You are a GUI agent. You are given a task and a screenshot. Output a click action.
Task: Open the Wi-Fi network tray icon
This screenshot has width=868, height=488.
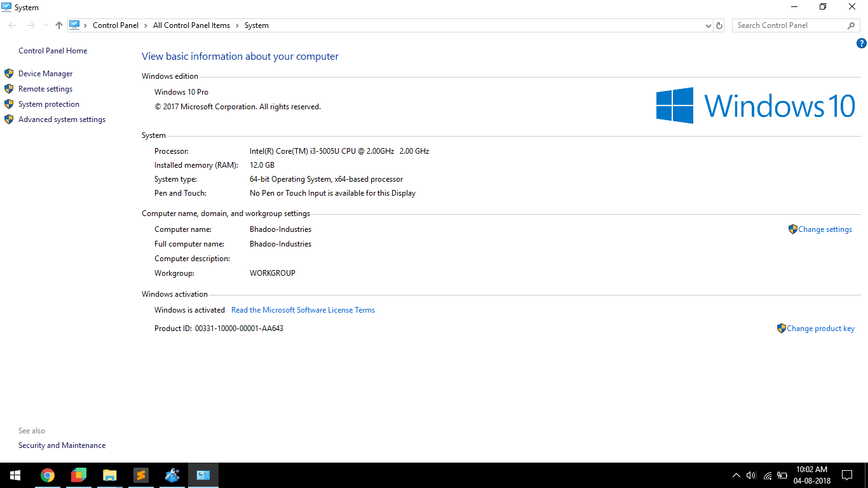[x=768, y=475]
